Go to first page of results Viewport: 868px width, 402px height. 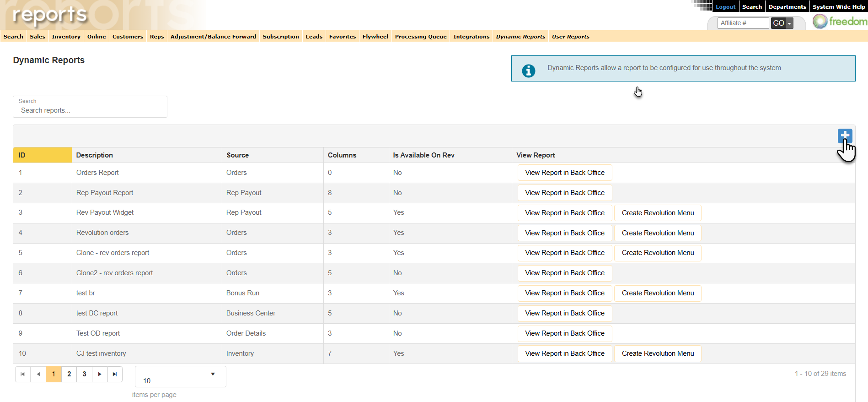(x=23, y=374)
